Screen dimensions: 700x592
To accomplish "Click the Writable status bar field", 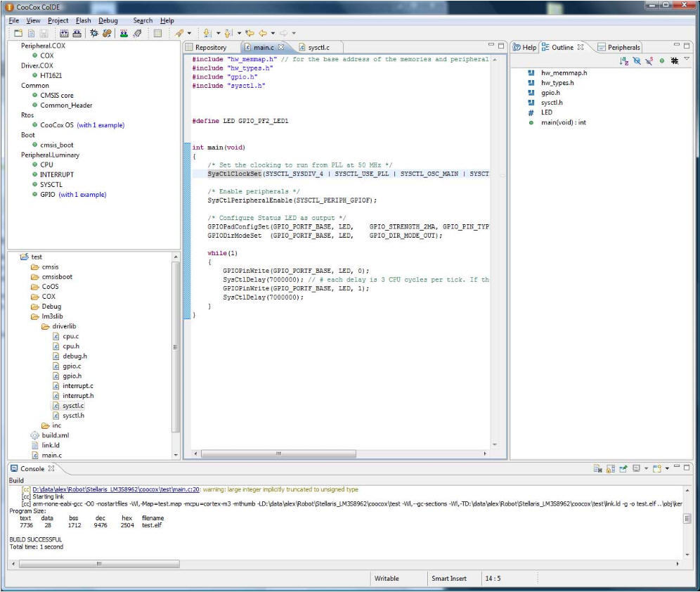I will click(387, 578).
